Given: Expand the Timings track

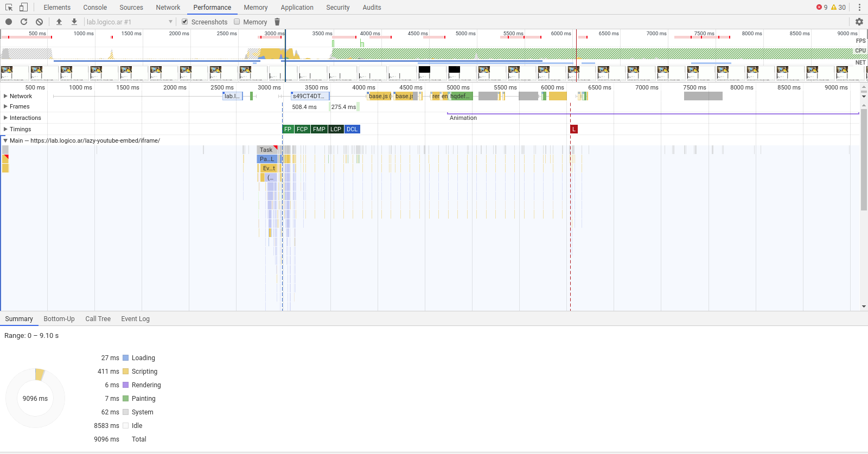Looking at the screenshot, I should click(x=5, y=129).
